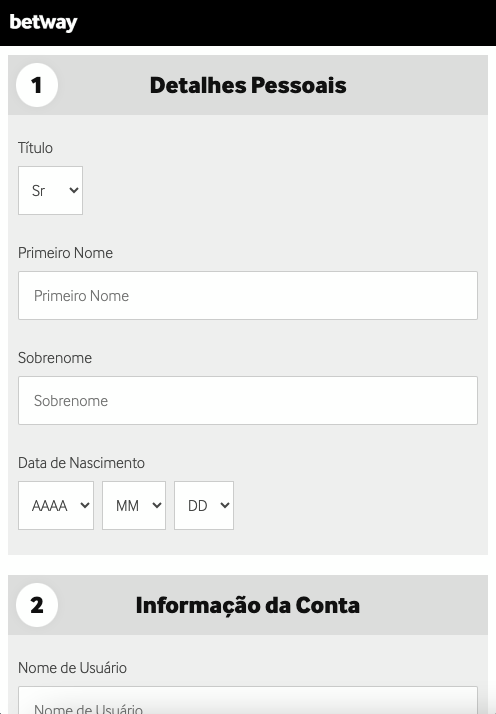
Task: Open the MM month dropdown
Action: coord(134,505)
